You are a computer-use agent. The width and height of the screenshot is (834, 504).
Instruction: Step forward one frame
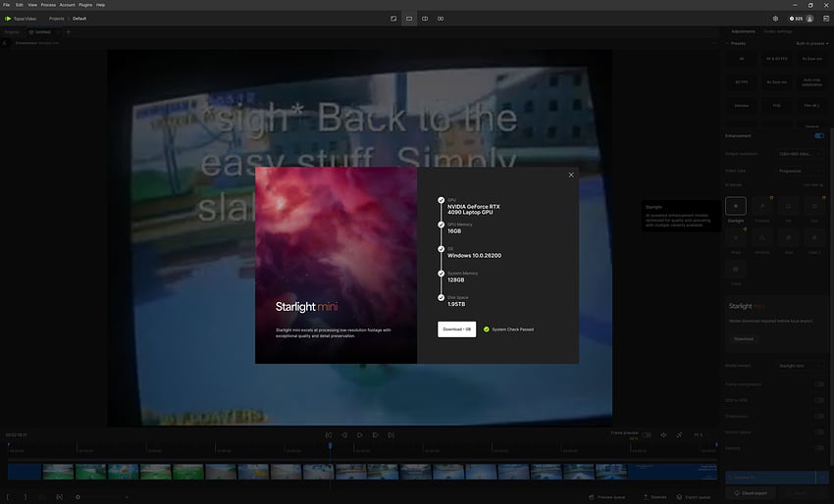[x=376, y=435]
